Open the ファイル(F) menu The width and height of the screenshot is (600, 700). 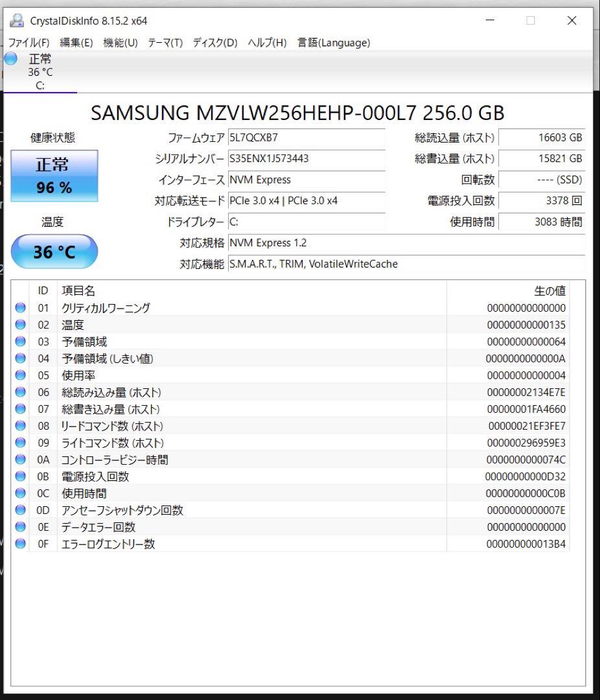29,43
